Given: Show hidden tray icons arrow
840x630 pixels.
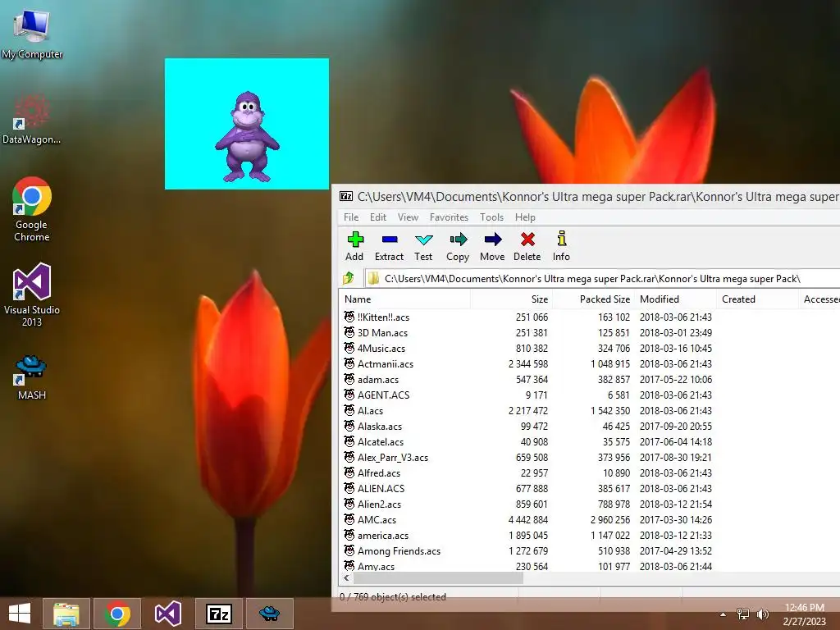Looking at the screenshot, I should 724,614.
